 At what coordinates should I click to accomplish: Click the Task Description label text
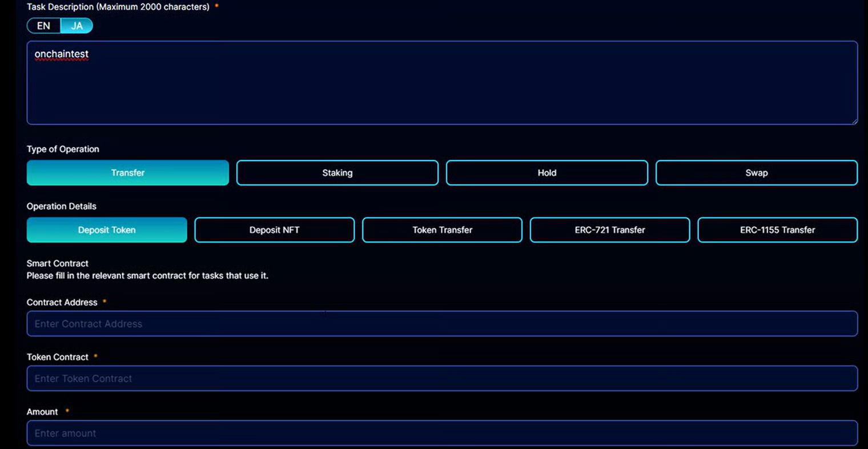118,7
